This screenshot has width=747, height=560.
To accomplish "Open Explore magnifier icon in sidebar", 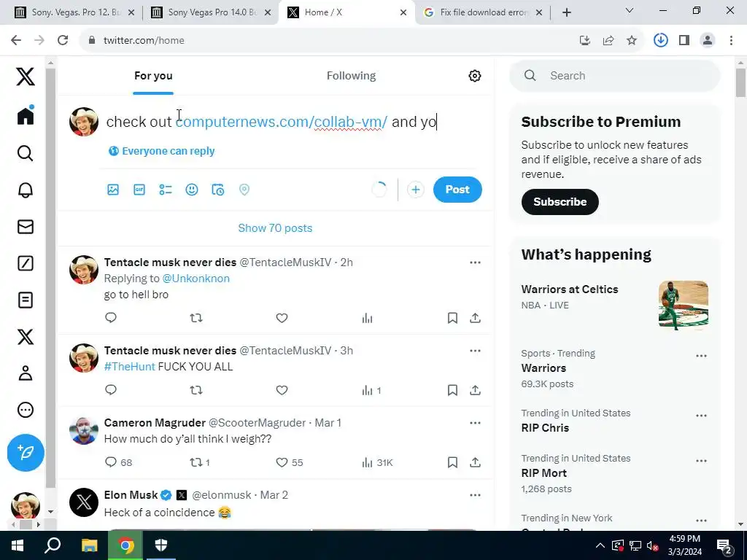I will 26,153.
